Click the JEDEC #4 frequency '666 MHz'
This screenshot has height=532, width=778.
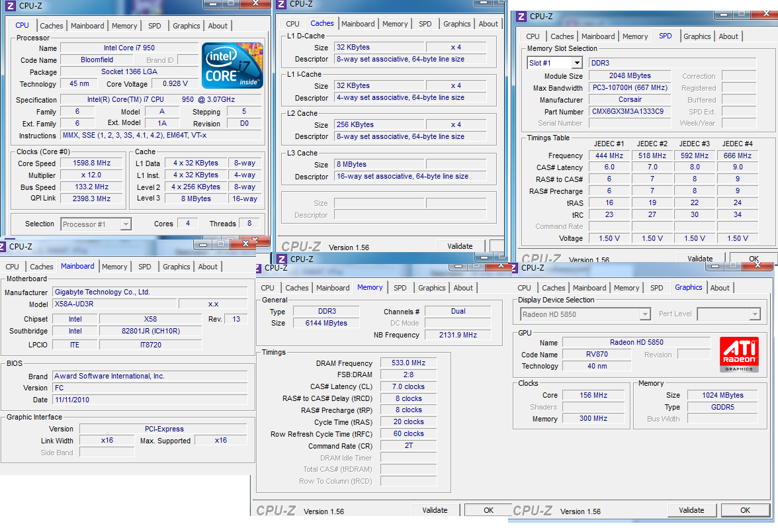point(737,156)
